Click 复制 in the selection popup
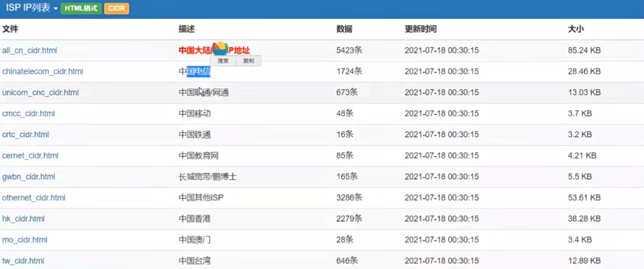 point(249,61)
